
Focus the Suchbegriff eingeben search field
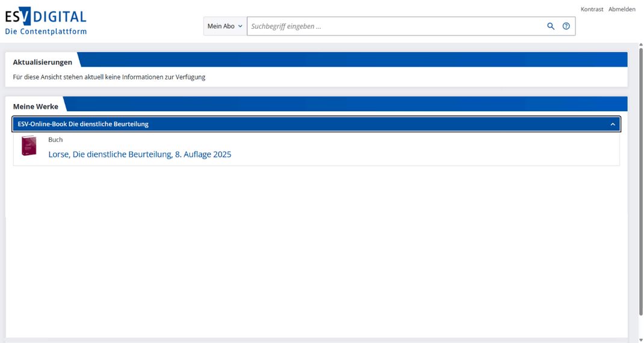click(394, 26)
